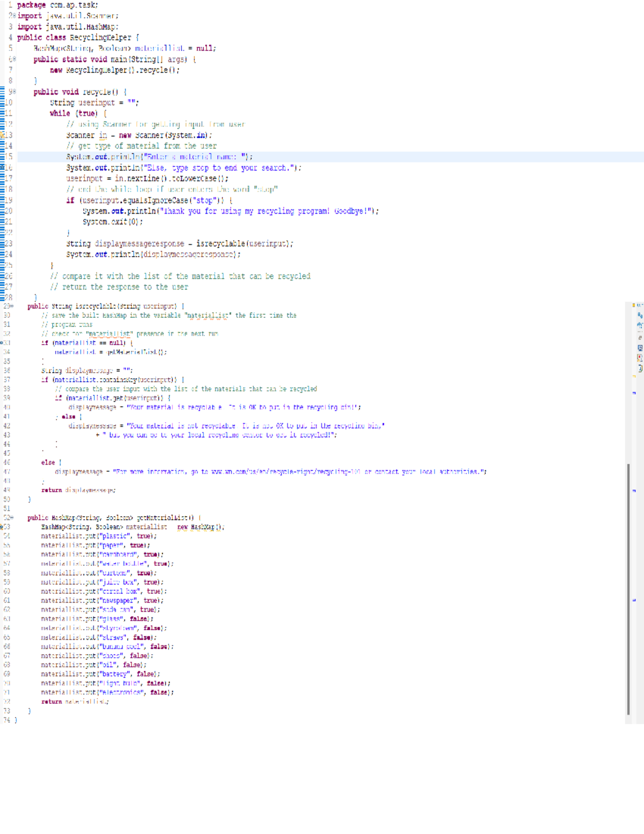Open the topmost icon in the right side trim
This screenshot has height=834, width=644.
pyautogui.click(x=639, y=306)
